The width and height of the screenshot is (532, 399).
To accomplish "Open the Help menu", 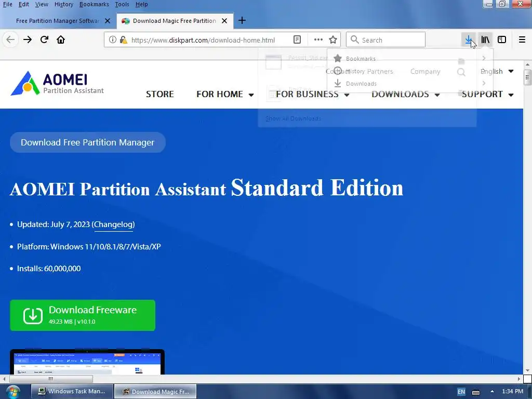I will 141,4.
